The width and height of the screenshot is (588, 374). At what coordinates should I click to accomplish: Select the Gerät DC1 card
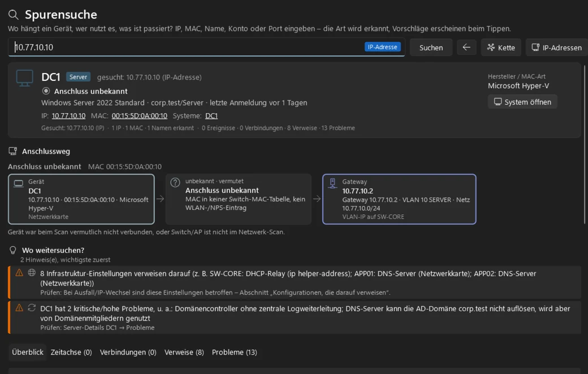coord(81,199)
